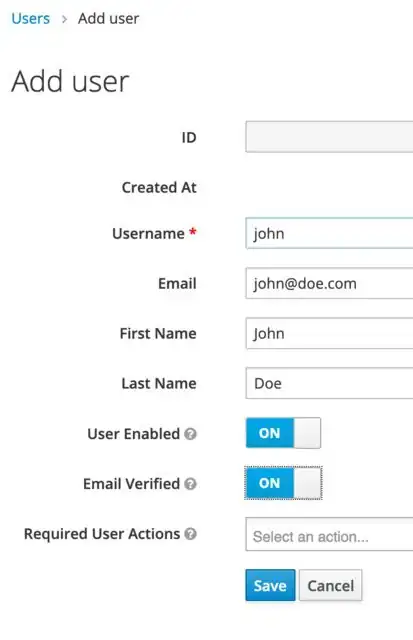Click the breadcrumb chevron separator

pos(64,19)
